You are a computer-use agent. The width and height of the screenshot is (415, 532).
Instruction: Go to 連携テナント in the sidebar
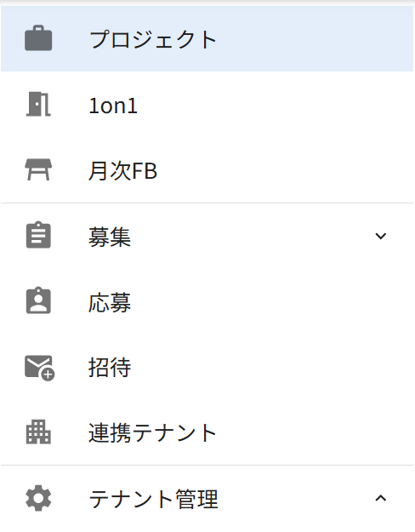point(152,432)
